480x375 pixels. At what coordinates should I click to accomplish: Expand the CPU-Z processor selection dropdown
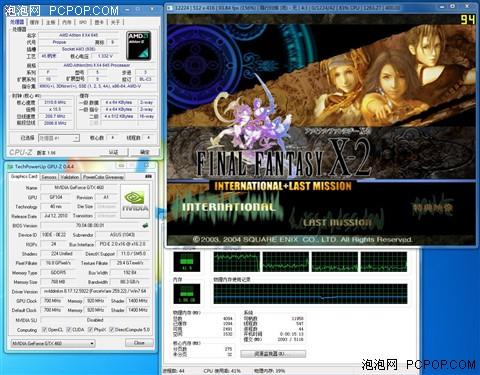59,138
